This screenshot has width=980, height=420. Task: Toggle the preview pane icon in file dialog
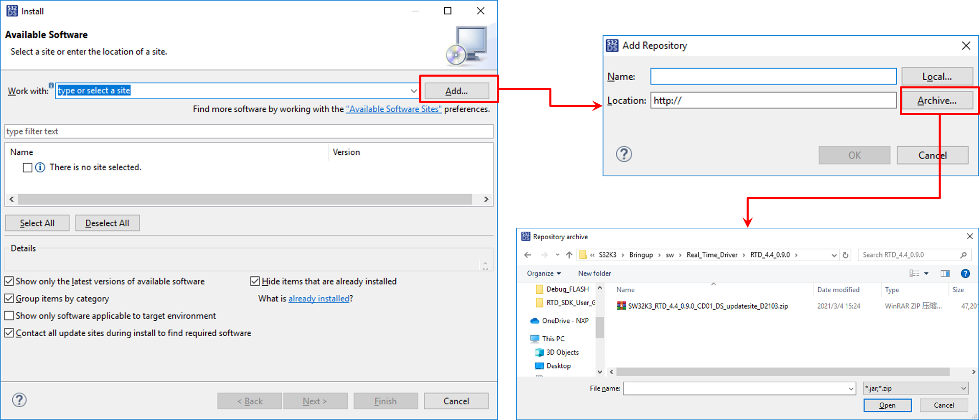(x=945, y=273)
